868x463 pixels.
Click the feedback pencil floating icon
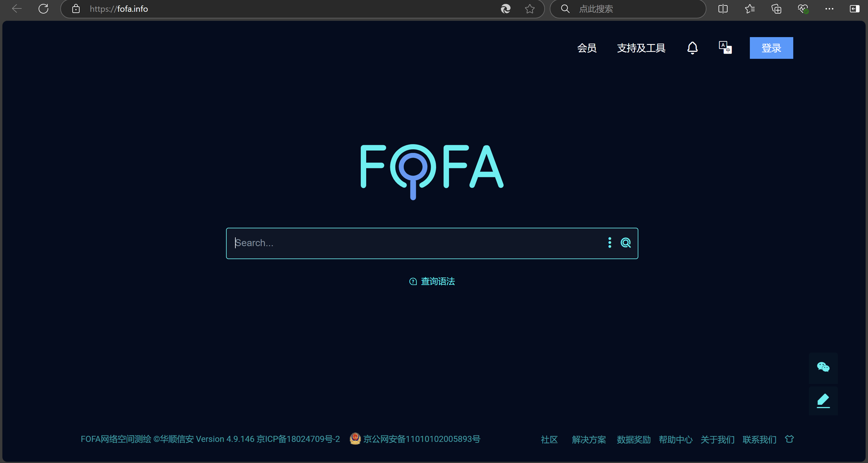pos(823,401)
